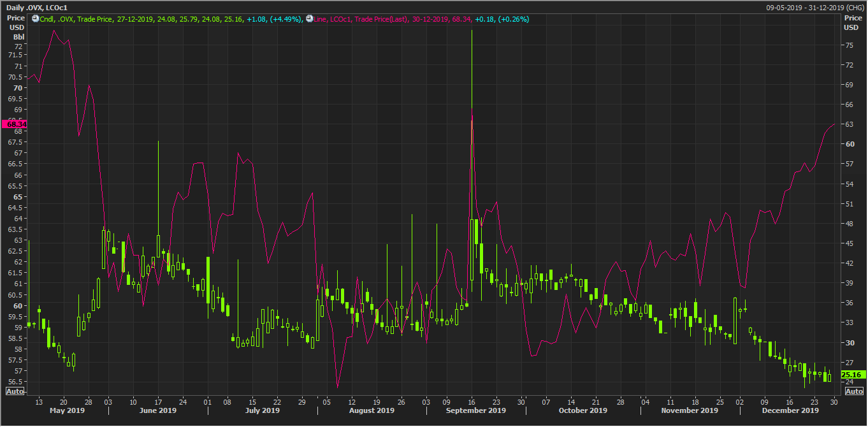This screenshot has height=427, width=868.
Task: Click the 'Bbl' unit label on the price axis
Action: point(18,37)
